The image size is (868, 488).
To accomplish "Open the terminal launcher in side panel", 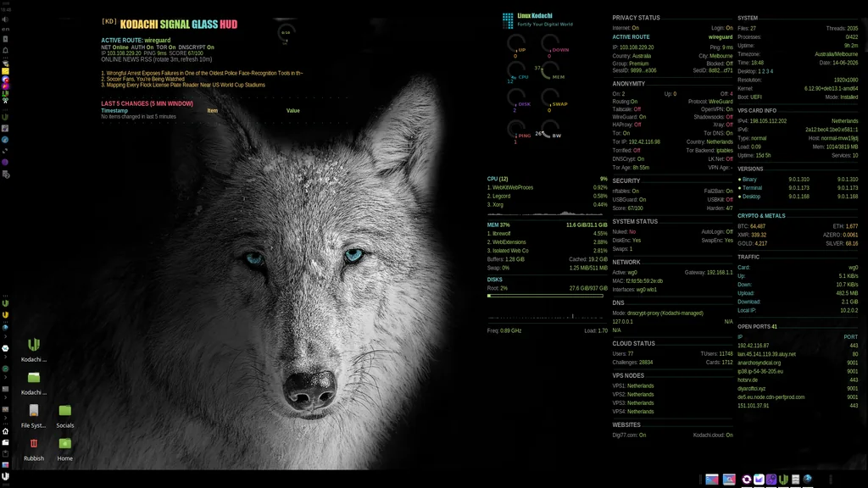I will (6, 389).
